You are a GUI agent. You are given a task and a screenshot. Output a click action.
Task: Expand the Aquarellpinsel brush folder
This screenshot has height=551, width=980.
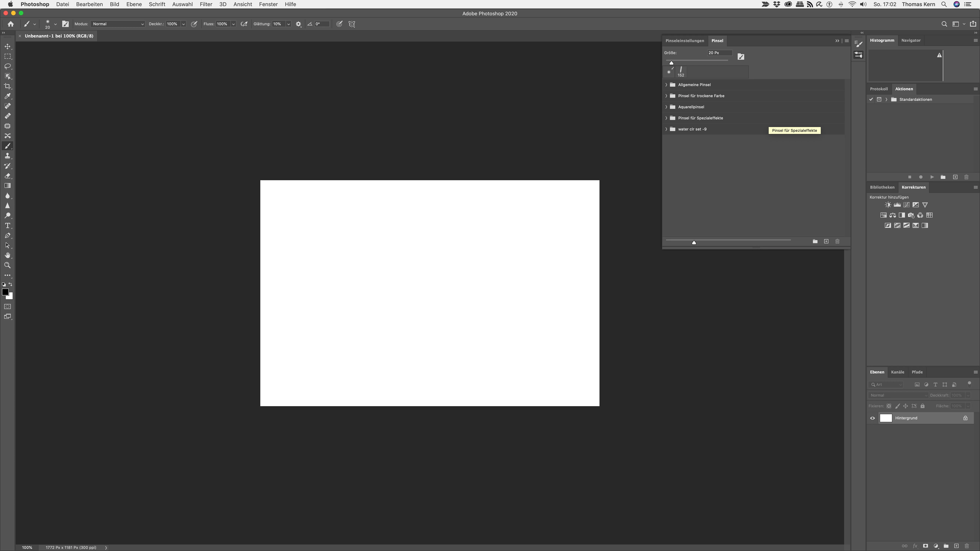[x=666, y=107]
